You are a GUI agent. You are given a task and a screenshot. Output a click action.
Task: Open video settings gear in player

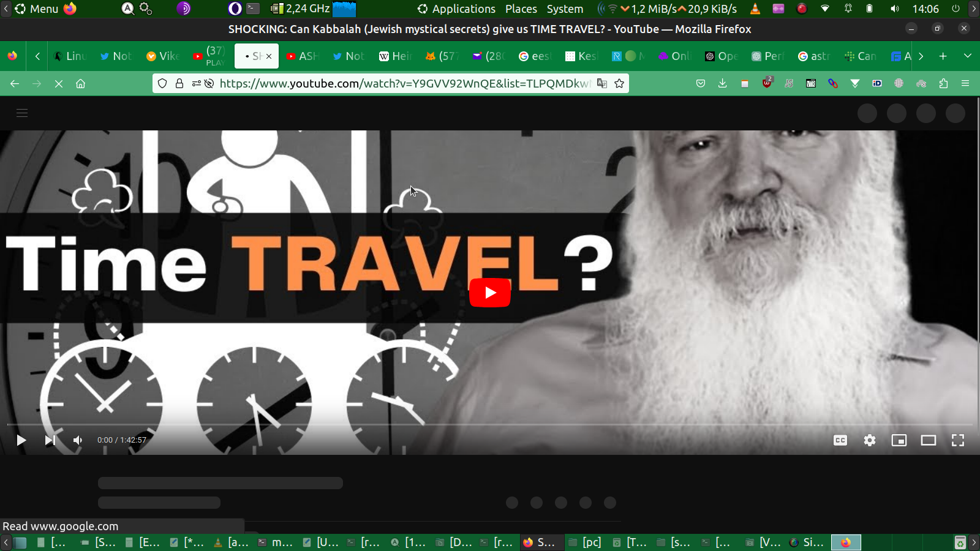coord(870,440)
